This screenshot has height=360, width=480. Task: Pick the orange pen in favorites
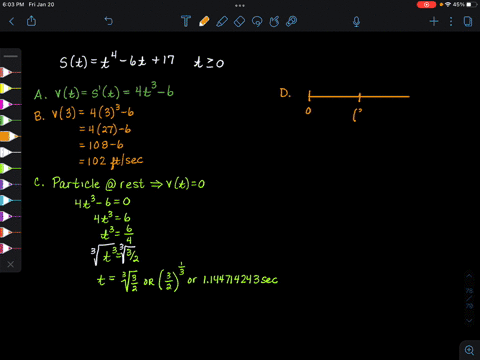click(x=10, y=136)
